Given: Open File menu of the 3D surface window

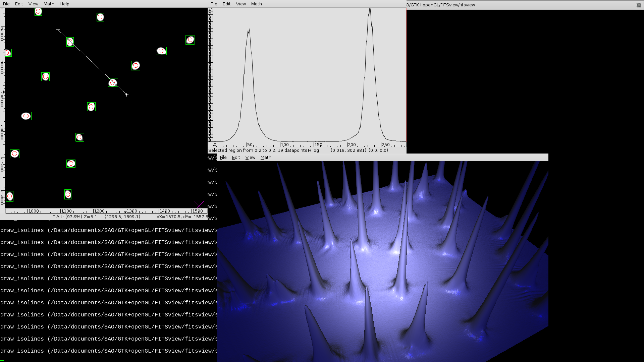Looking at the screenshot, I should click(x=223, y=158).
